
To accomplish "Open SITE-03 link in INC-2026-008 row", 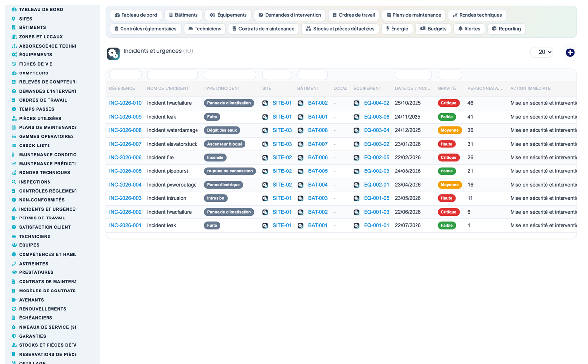I will (282, 130).
